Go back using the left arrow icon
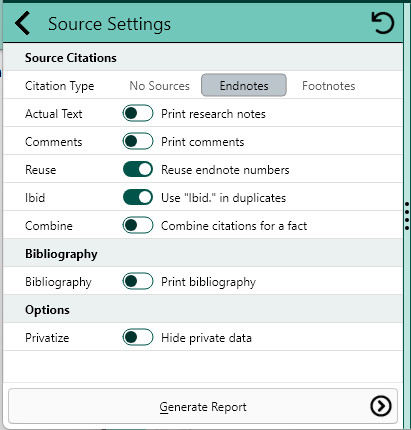411x430 pixels. (x=23, y=23)
